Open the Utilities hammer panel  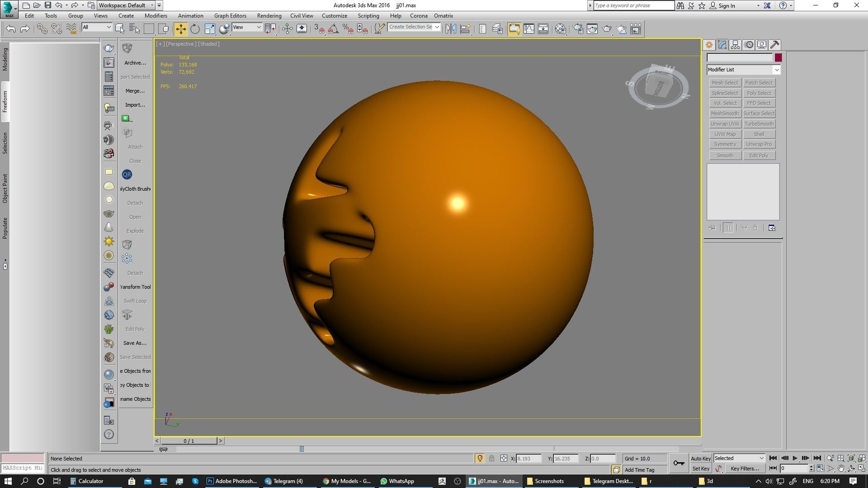775,45
